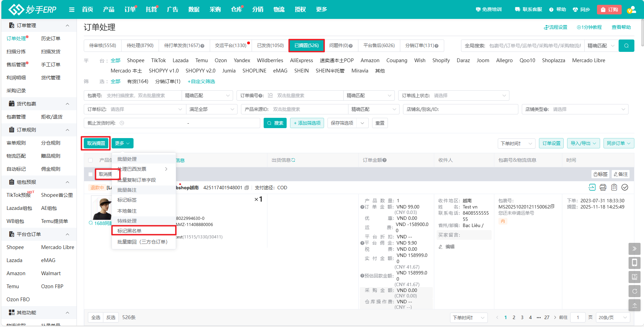Click the 取消搁置 button
Screen dimensions: 644x327
point(96,143)
